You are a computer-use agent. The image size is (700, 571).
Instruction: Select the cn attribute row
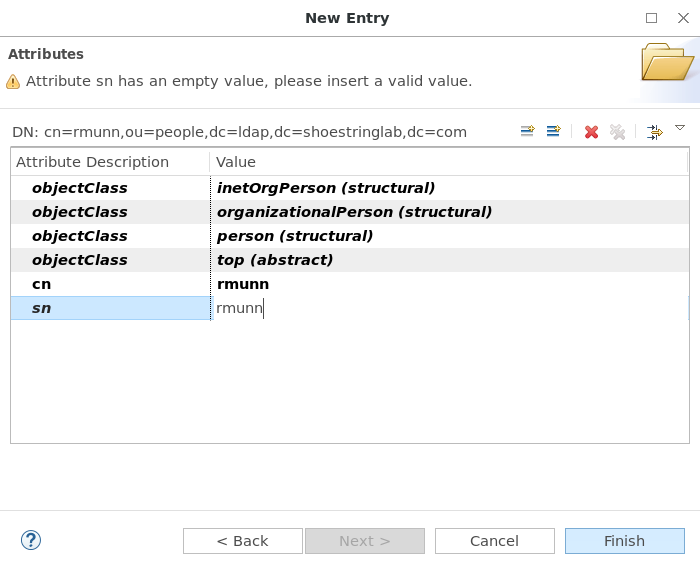[350, 284]
